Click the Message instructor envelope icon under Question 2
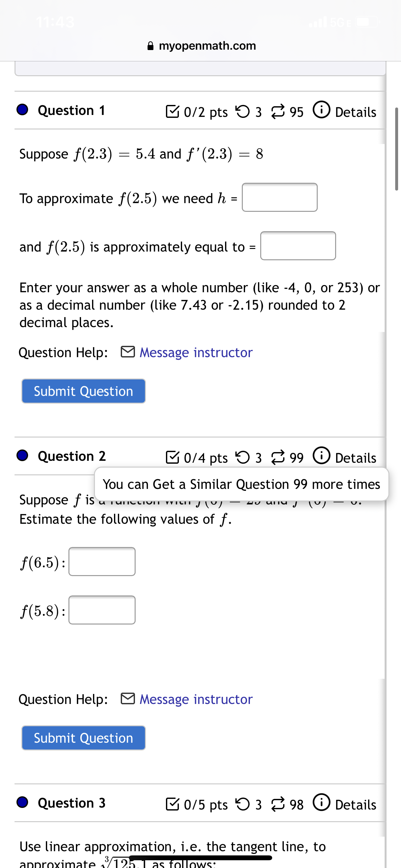Screen dimensions: 401x868 coord(128,699)
